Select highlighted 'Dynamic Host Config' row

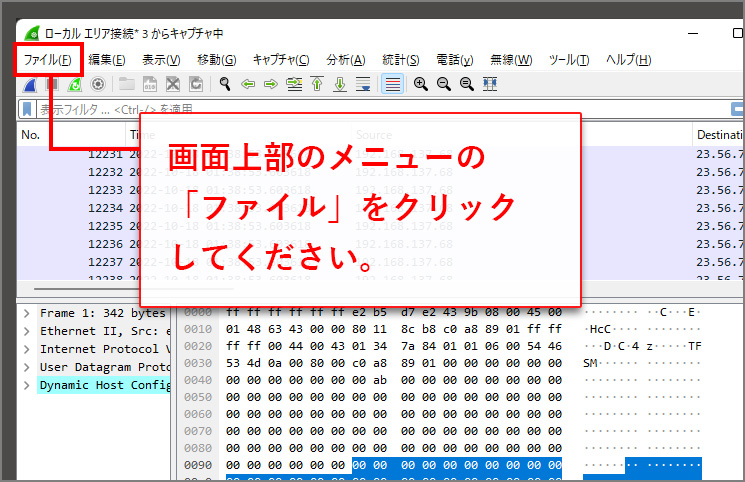tap(103, 386)
